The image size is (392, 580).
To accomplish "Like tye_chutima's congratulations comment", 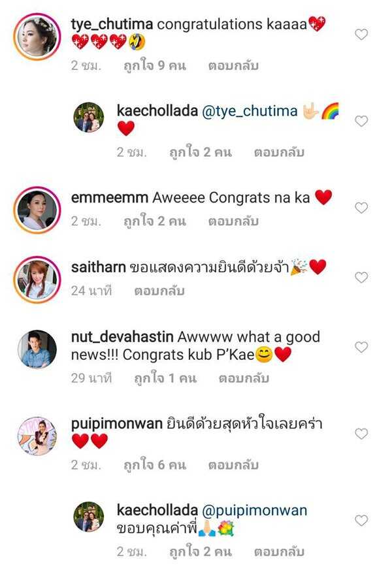I will [361, 35].
